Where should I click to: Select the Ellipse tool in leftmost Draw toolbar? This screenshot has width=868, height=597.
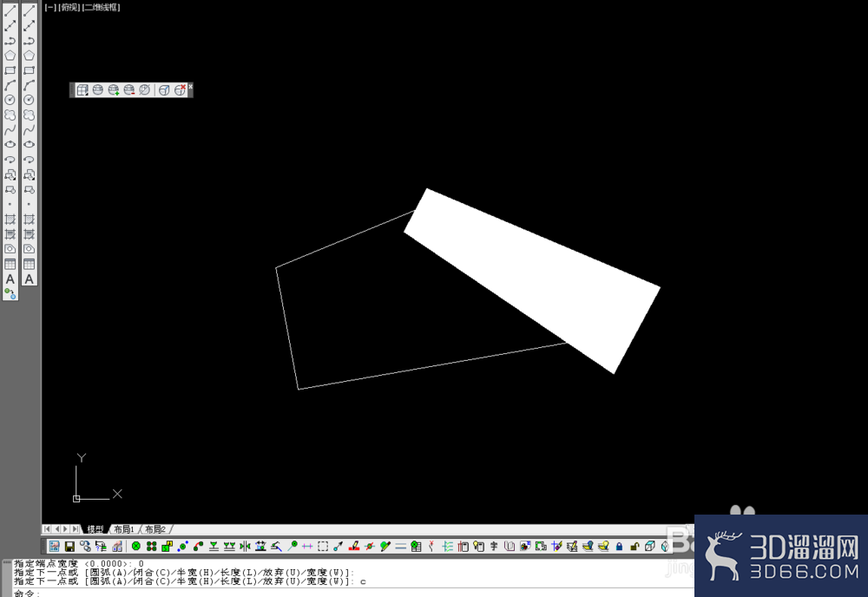point(10,144)
